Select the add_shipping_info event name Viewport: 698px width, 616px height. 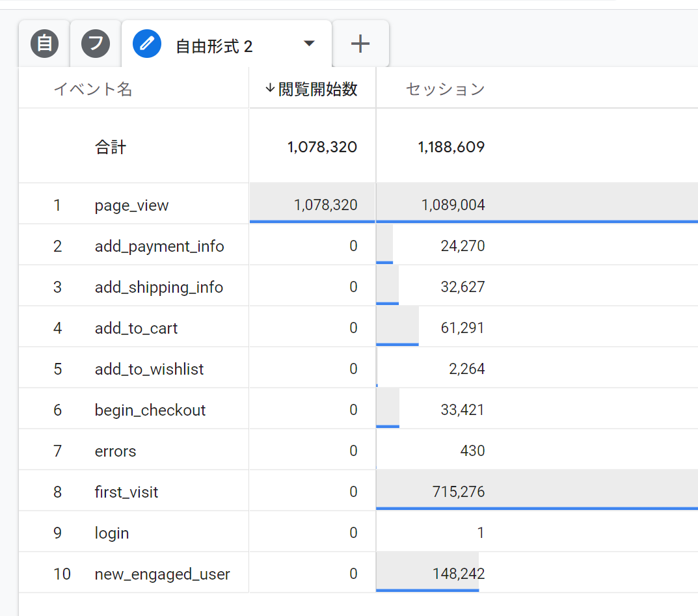[159, 287]
